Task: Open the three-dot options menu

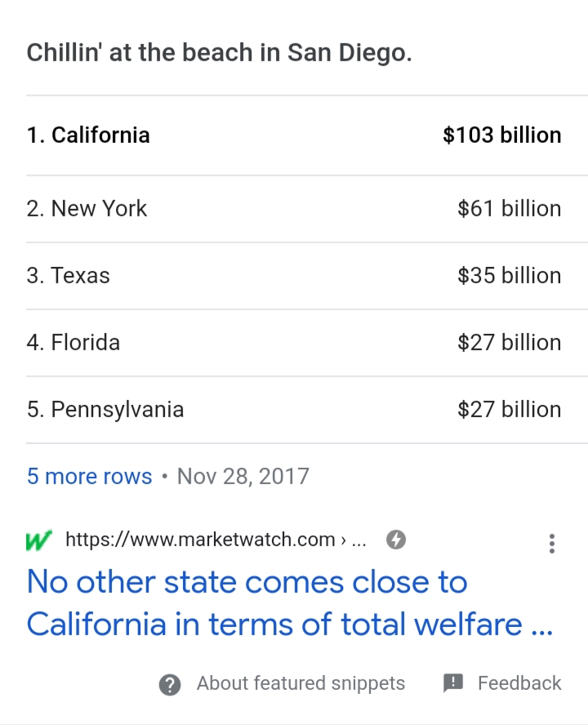Action: [x=552, y=544]
